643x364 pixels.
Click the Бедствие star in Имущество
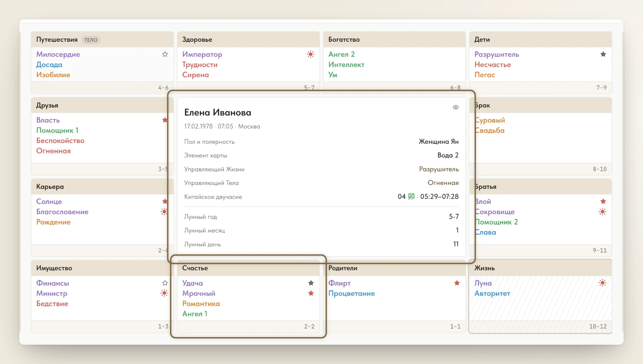52,304
